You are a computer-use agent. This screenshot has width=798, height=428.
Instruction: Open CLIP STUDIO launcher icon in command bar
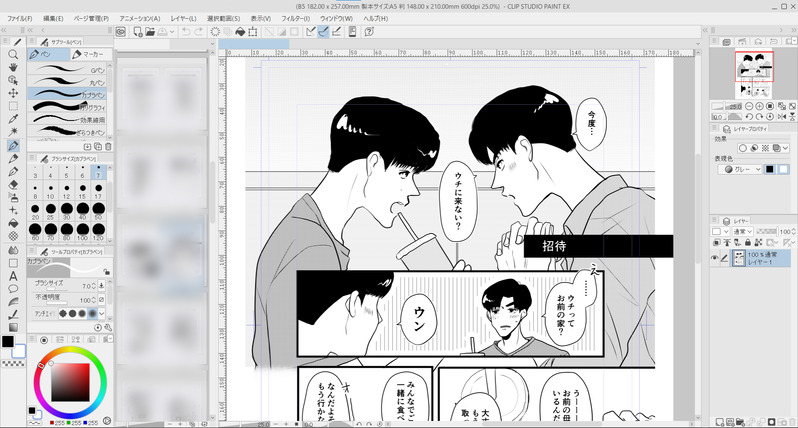coord(121,32)
